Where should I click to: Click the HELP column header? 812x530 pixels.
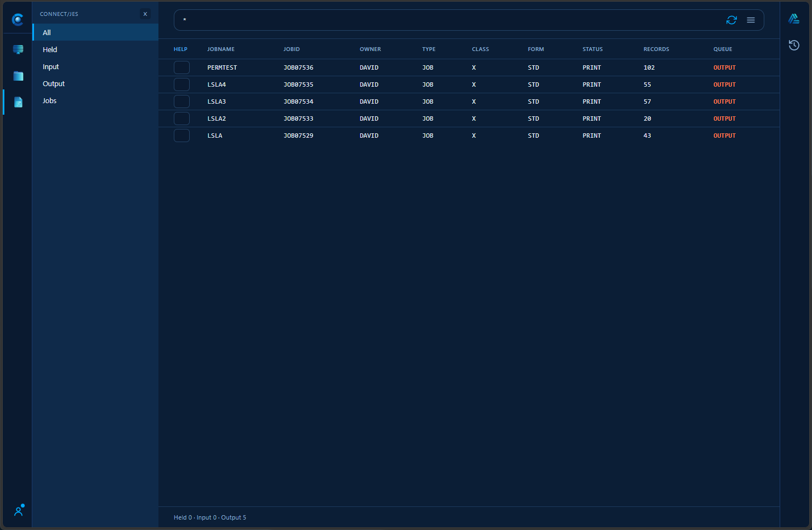[180, 49]
